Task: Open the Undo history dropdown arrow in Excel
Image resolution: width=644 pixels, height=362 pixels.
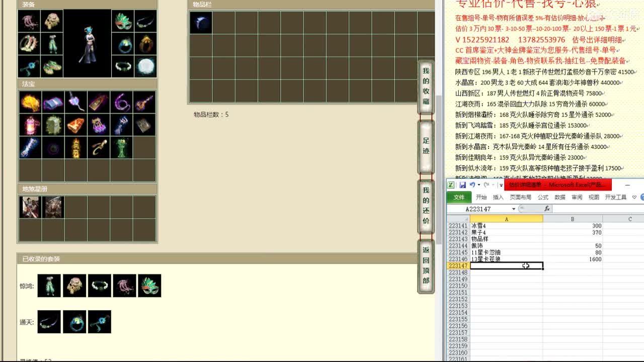Action: pyautogui.click(x=478, y=185)
